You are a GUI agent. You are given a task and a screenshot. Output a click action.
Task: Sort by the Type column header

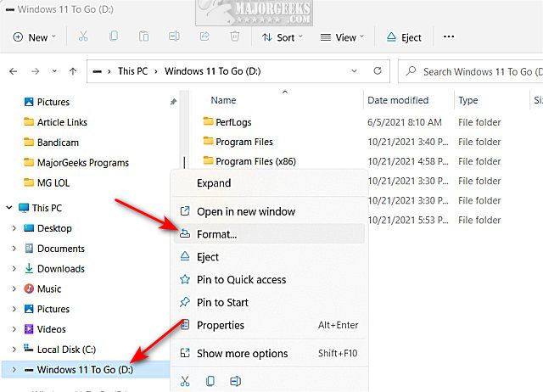[467, 100]
